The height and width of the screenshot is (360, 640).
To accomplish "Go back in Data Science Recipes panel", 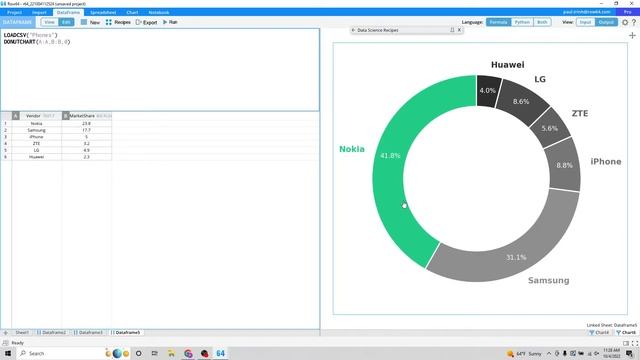I will (x=353, y=30).
